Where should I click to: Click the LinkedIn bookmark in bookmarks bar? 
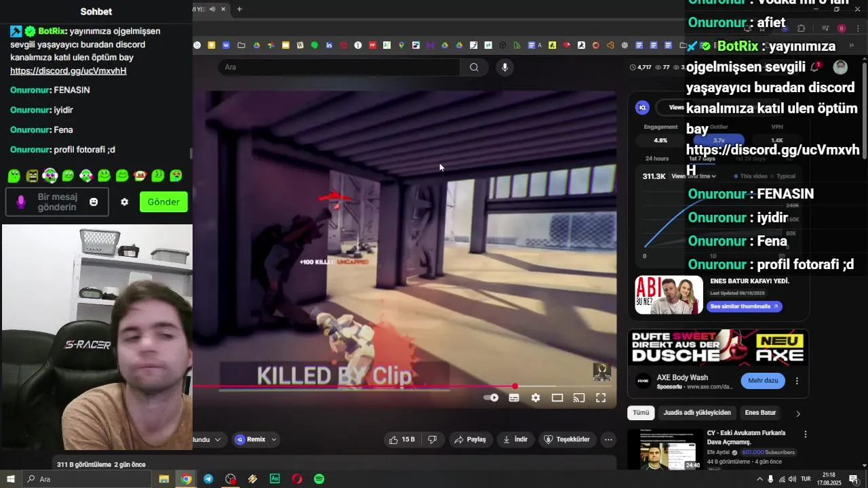click(x=329, y=45)
